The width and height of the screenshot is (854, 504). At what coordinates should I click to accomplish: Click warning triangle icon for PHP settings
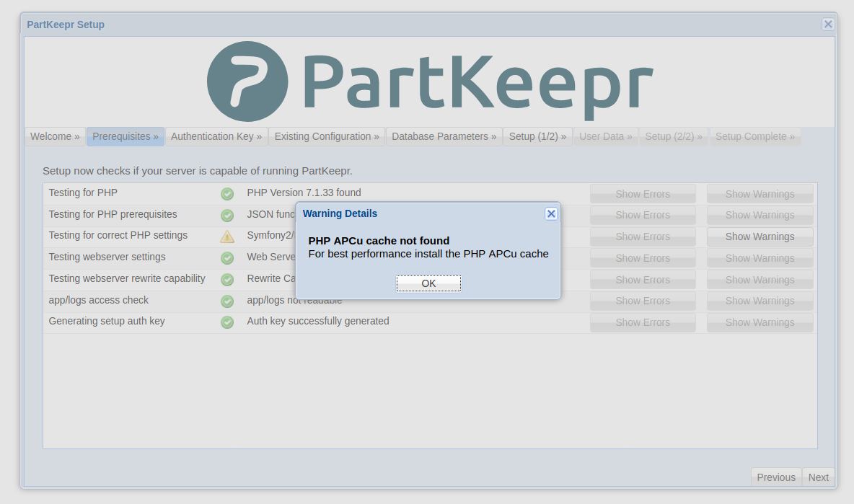click(227, 236)
